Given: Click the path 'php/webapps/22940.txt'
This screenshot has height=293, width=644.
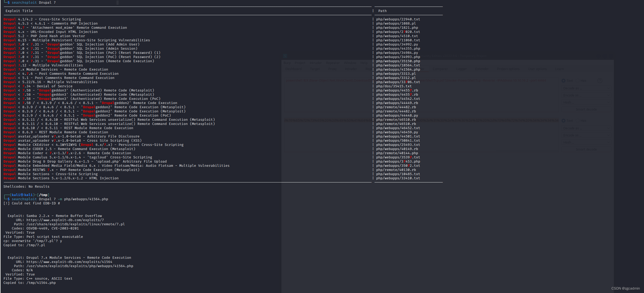Looking at the screenshot, I should click(398, 19).
